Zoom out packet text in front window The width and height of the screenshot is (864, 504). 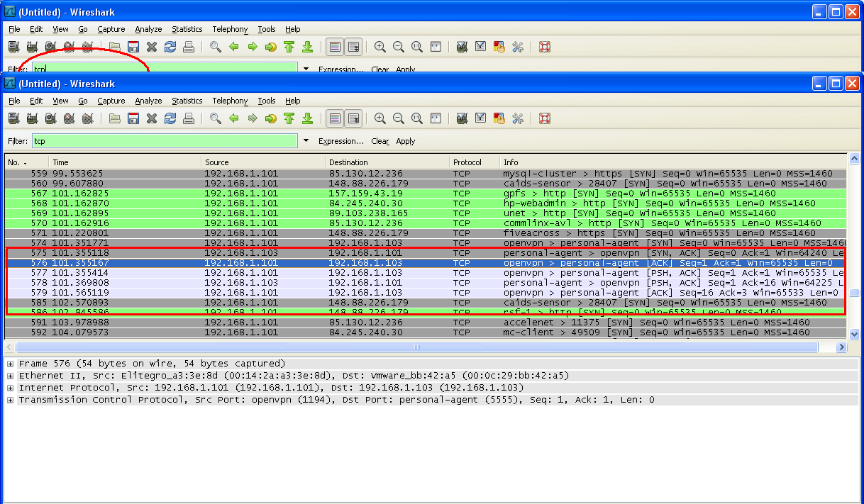[x=398, y=118]
